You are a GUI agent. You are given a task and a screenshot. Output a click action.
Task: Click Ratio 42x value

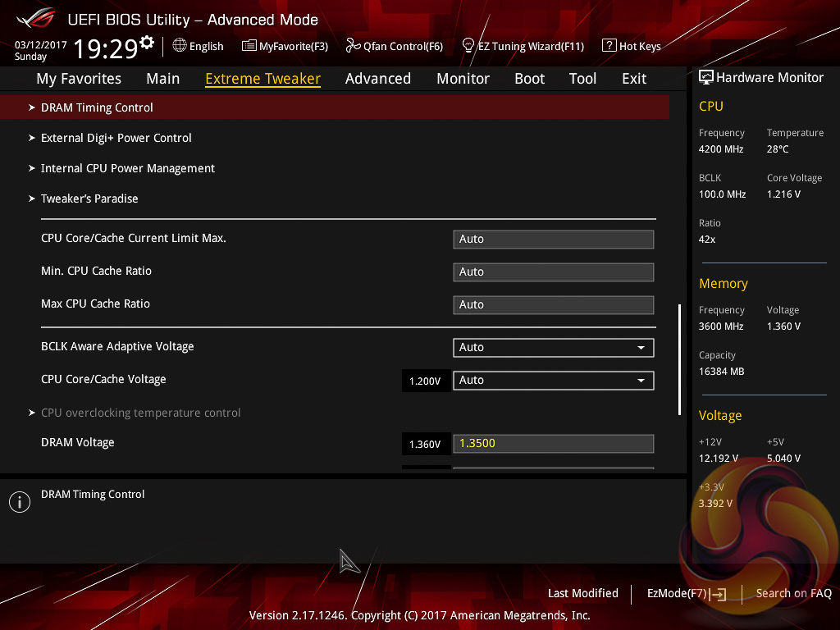[x=707, y=240]
